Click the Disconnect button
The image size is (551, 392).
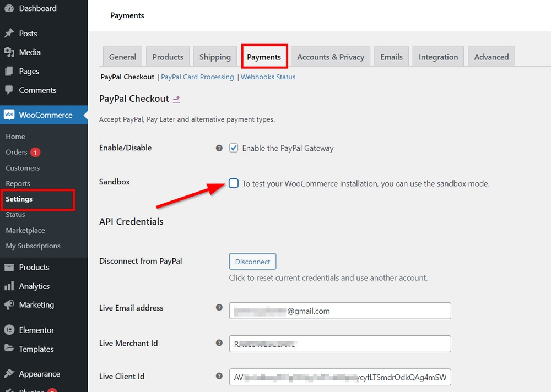click(252, 261)
